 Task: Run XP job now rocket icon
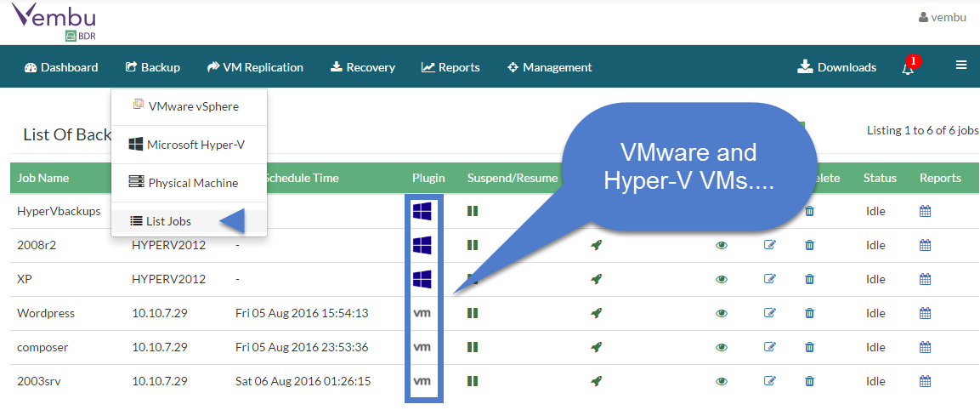point(597,279)
